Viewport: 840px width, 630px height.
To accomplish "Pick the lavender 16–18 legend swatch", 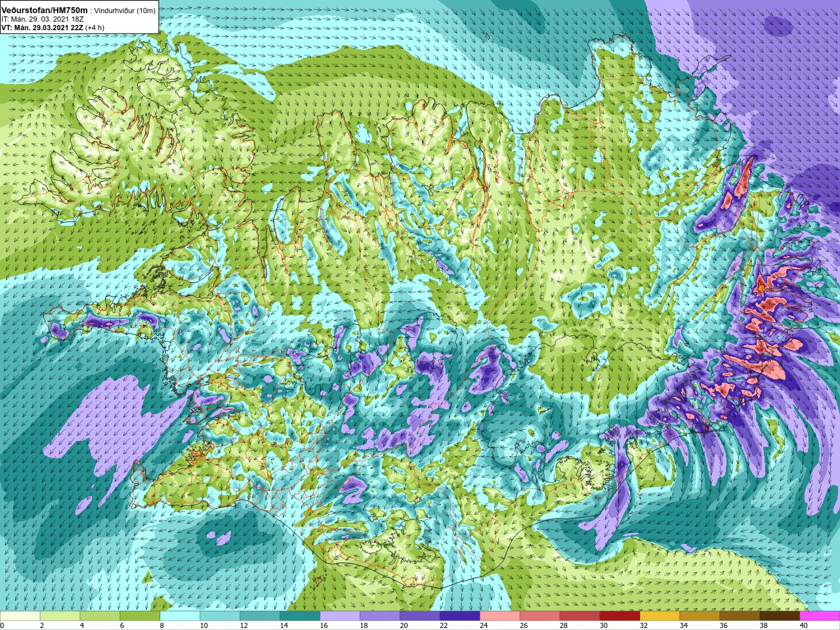I will [x=341, y=616].
